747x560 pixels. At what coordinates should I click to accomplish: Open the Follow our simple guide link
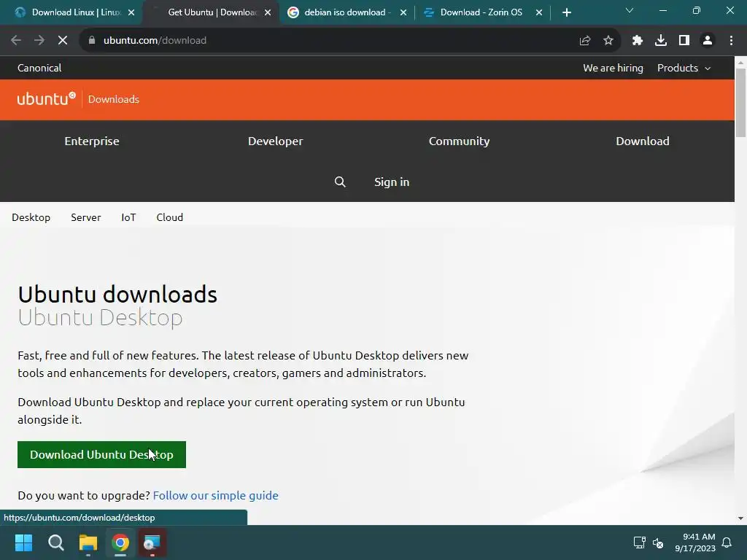click(215, 495)
